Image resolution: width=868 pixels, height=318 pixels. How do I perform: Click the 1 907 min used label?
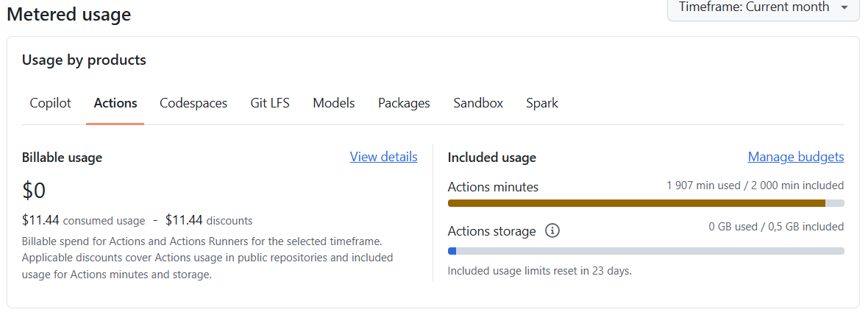[x=703, y=185]
